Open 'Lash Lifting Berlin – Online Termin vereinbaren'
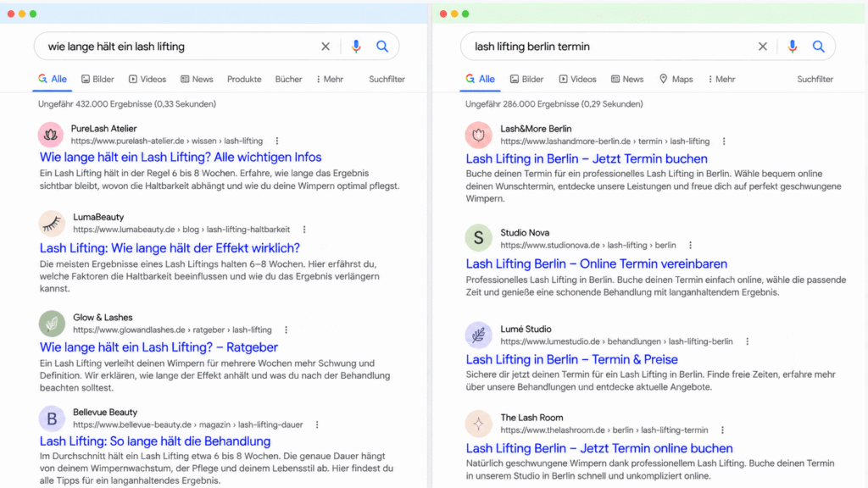The height and width of the screenshot is (488, 868). point(596,264)
